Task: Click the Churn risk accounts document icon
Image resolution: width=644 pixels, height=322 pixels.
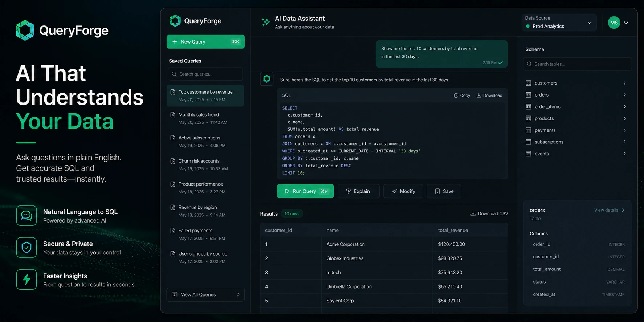Action: click(173, 161)
